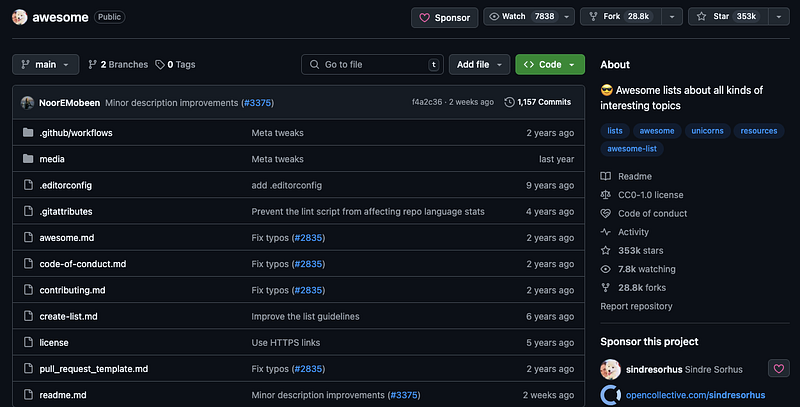Click the folder icon for .github/workflows
The image size is (800, 407).
[x=28, y=133]
